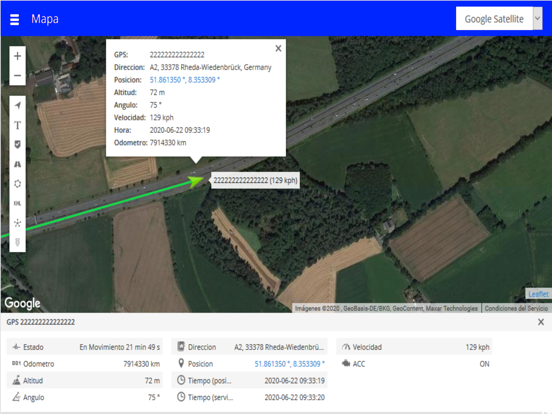
Task: Click the Odometro icon in details panel
Action: pyautogui.click(x=16, y=363)
